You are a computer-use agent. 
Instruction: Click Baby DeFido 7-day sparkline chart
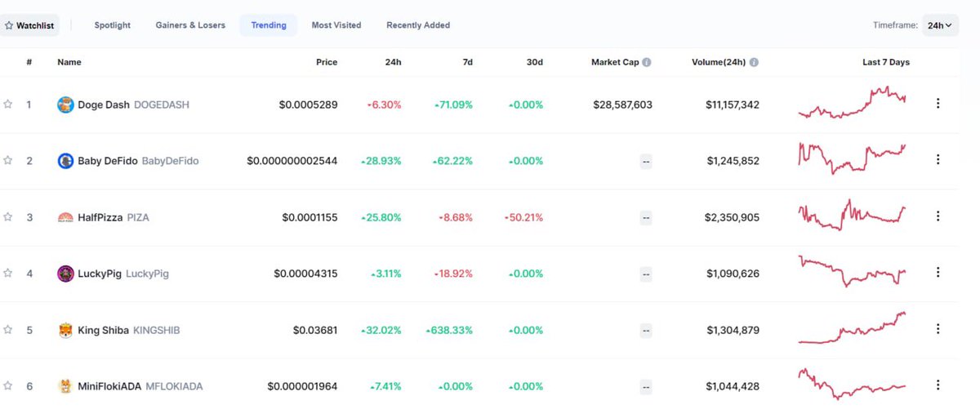pos(852,158)
